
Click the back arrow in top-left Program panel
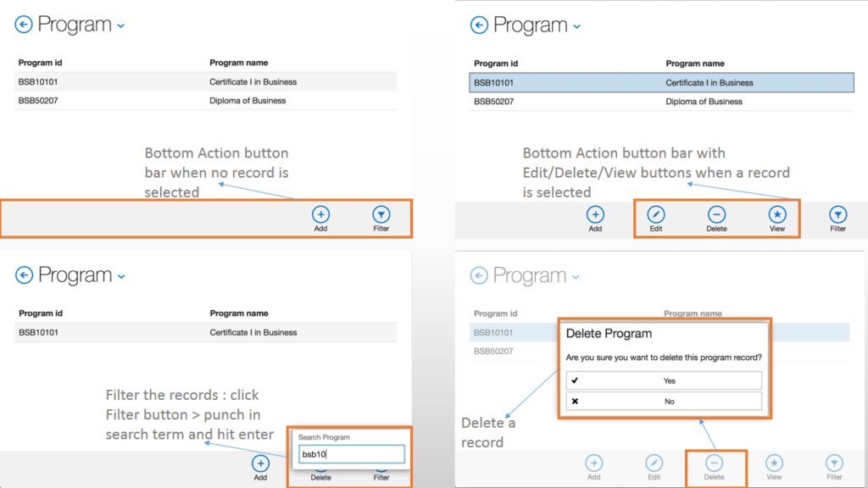pos(24,25)
